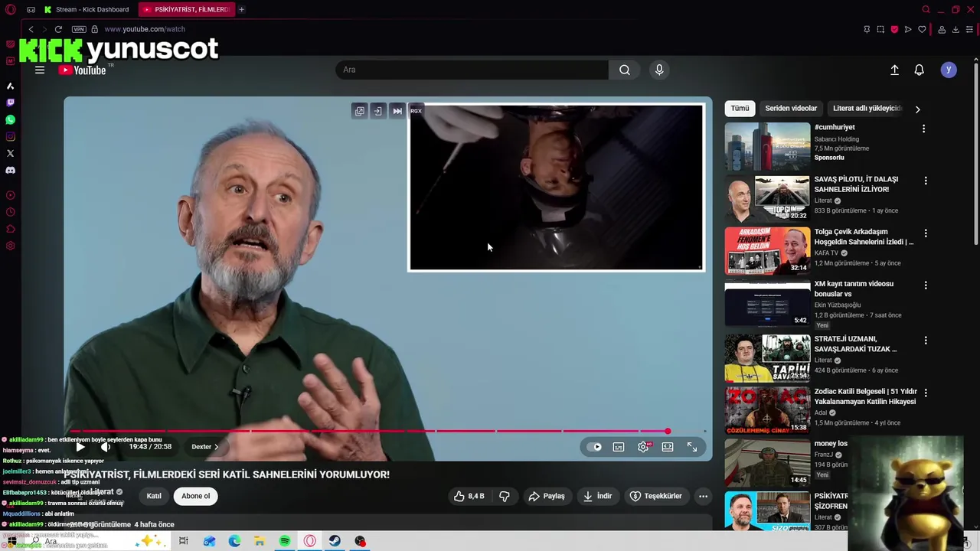Go to the YouTube home logo
The height and width of the screenshot is (551, 980).
coord(83,70)
